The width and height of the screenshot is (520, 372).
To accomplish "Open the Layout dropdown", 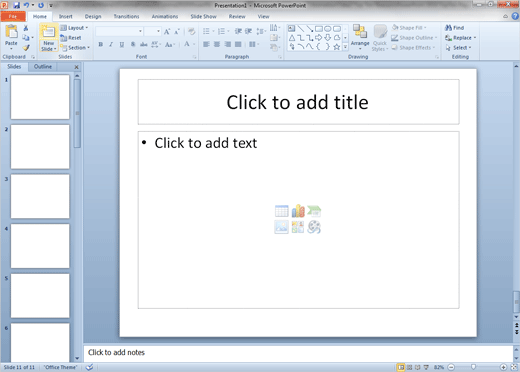I will click(x=74, y=28).
